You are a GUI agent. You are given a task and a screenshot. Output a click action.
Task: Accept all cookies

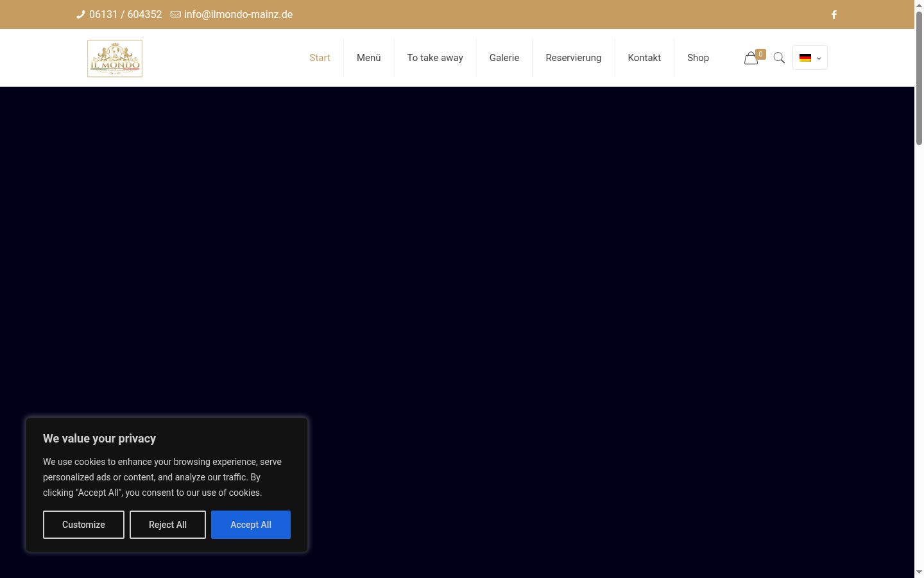251,525
